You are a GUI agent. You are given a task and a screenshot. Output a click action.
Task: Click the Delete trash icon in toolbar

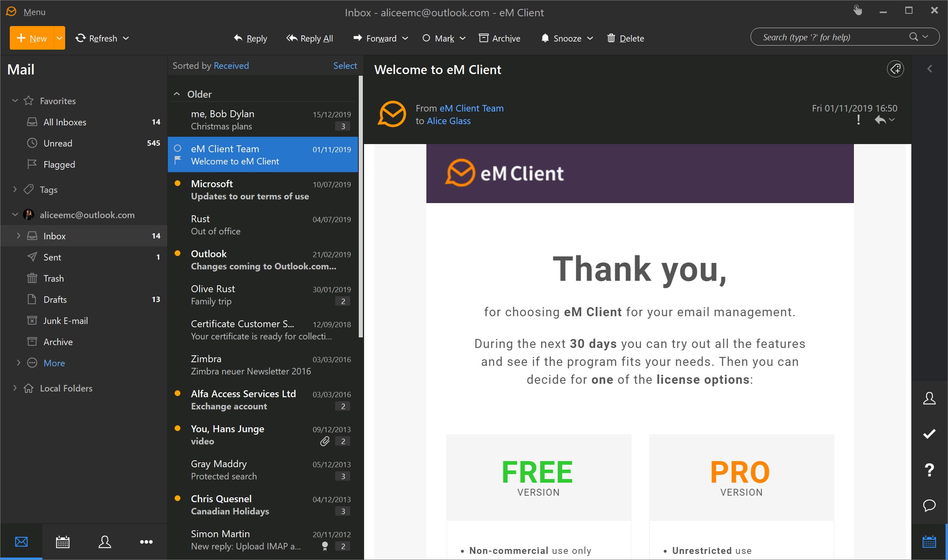611,38
